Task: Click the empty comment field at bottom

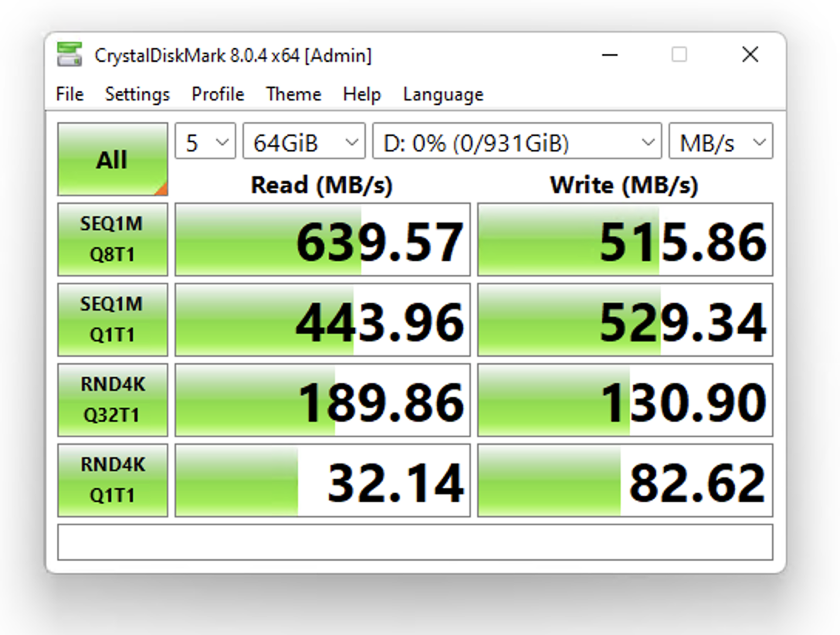Action: [415, 542]
